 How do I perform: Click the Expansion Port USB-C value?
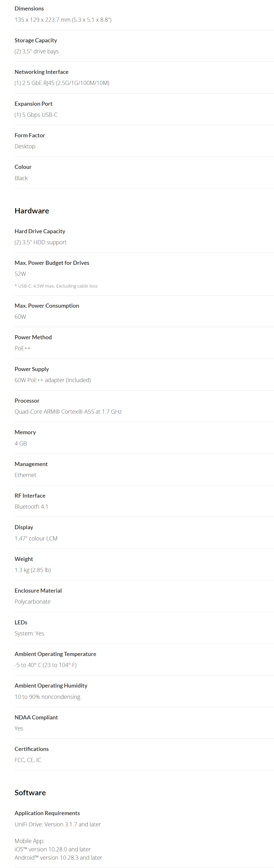(36, 115)
